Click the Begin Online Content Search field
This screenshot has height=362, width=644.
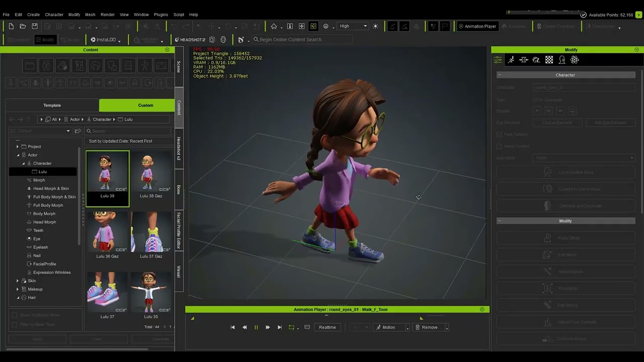tap(302, 40)
